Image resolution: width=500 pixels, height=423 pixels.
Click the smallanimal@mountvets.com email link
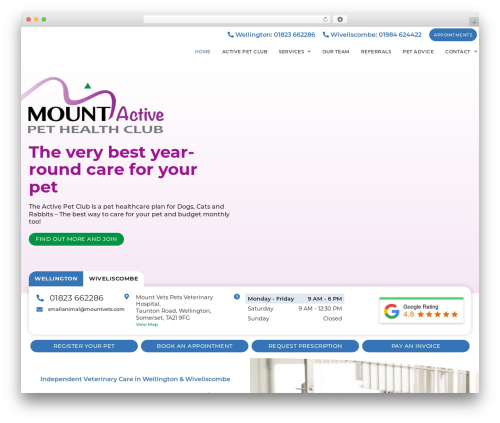click(86, 309)
